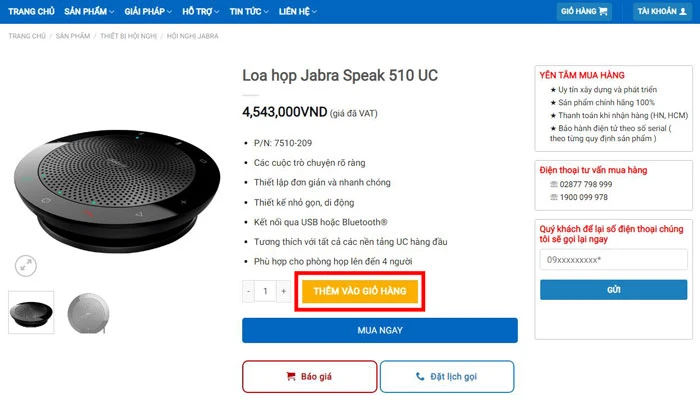Screen dimensions: 700x405
Task: Increase quantity with plus button
Action: coord(284,291)
